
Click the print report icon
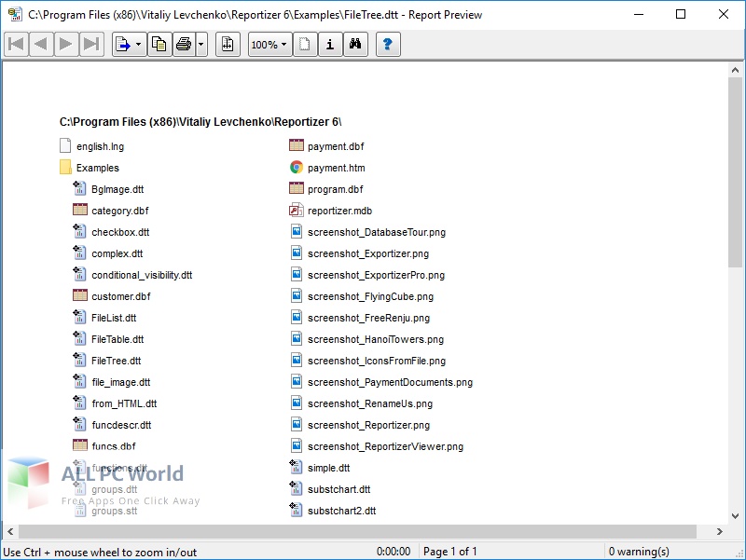click(x=184, y=45)
